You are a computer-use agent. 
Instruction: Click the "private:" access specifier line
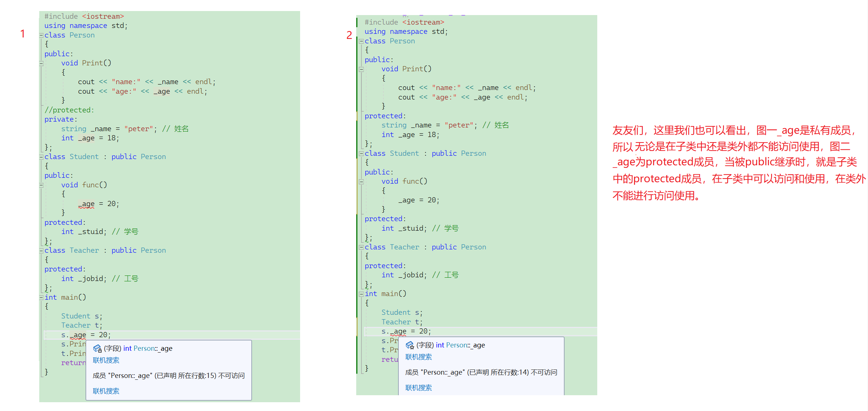pyautogui.click(x=61, y=119)
